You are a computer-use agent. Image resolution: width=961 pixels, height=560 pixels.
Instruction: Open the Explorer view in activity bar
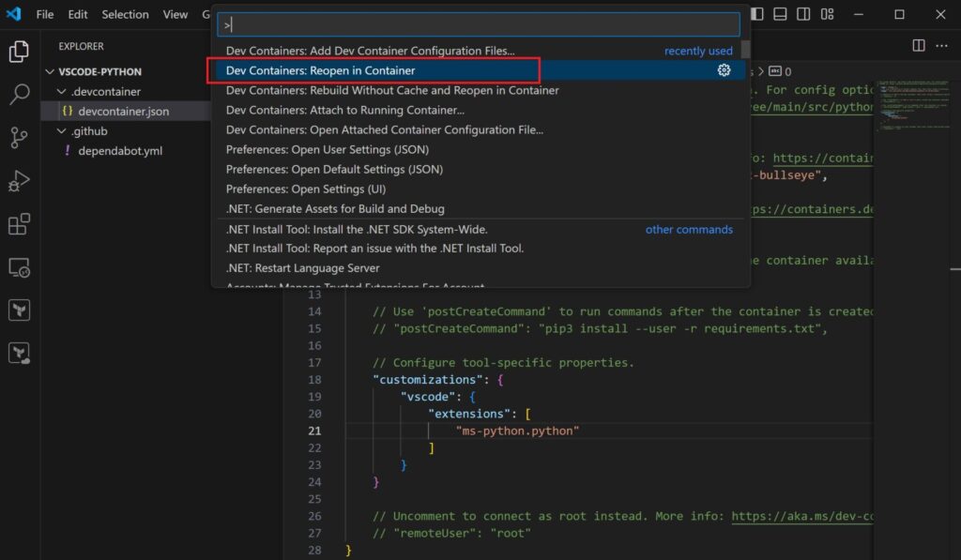[x=19, y=52]
